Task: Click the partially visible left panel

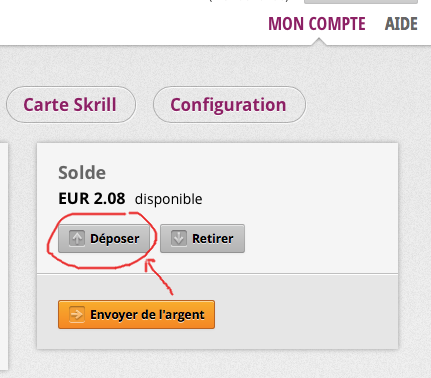Action: point(4,256)
